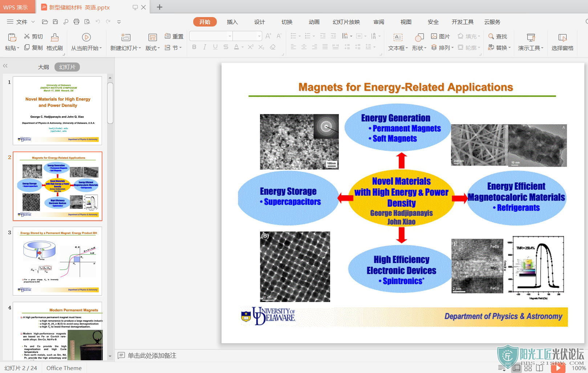Toggle Subscript formatting
The image size is (588, 373).
(261, 47)
